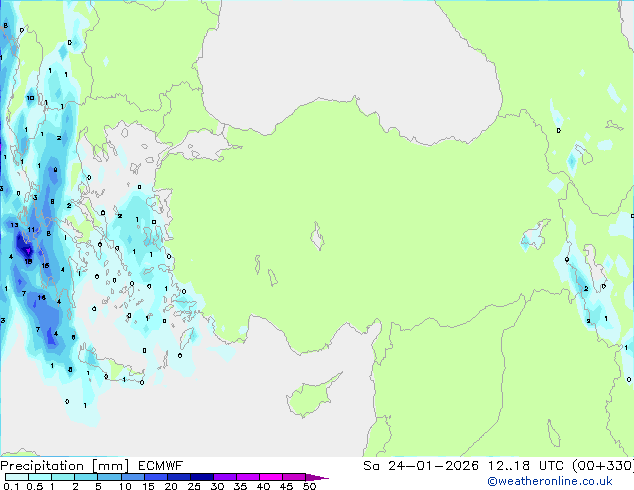Screen dimensions: 634x490
Task: Click the legend scale label '40'
Action: tap(263, 486)
